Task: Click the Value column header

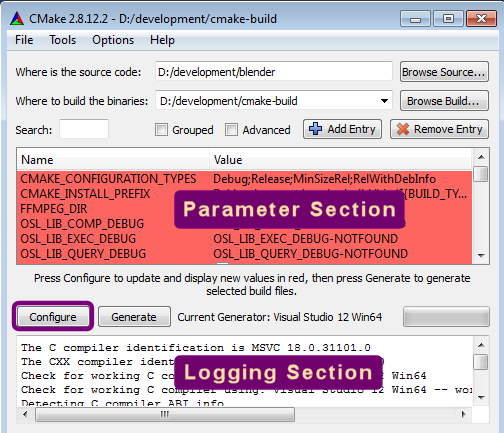Action: click(x=341, y=160)
